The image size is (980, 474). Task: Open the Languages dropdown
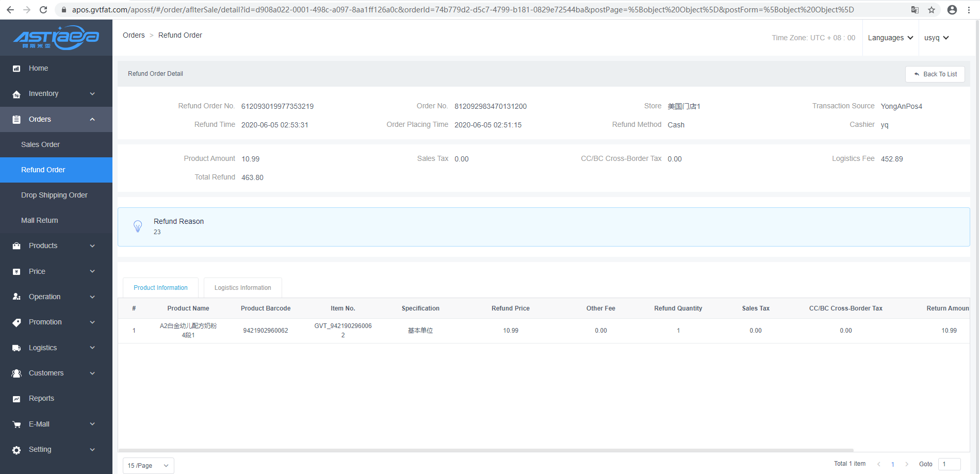[890, 38]
